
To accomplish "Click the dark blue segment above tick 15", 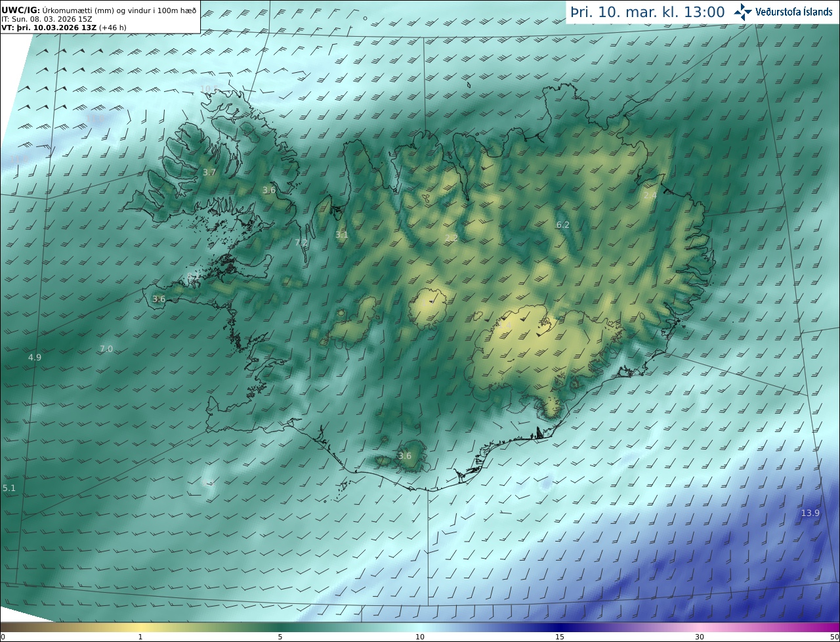I will coord(559,627).
